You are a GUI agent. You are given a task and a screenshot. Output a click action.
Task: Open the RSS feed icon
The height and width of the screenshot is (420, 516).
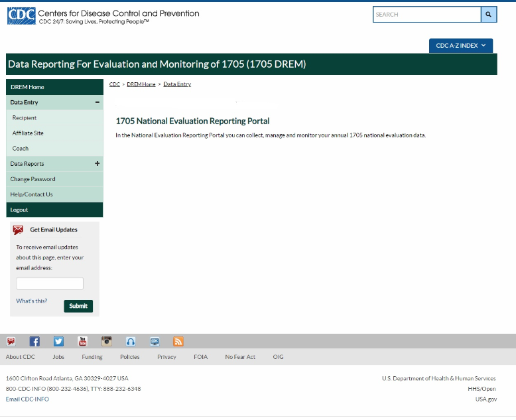pos(178,341)
